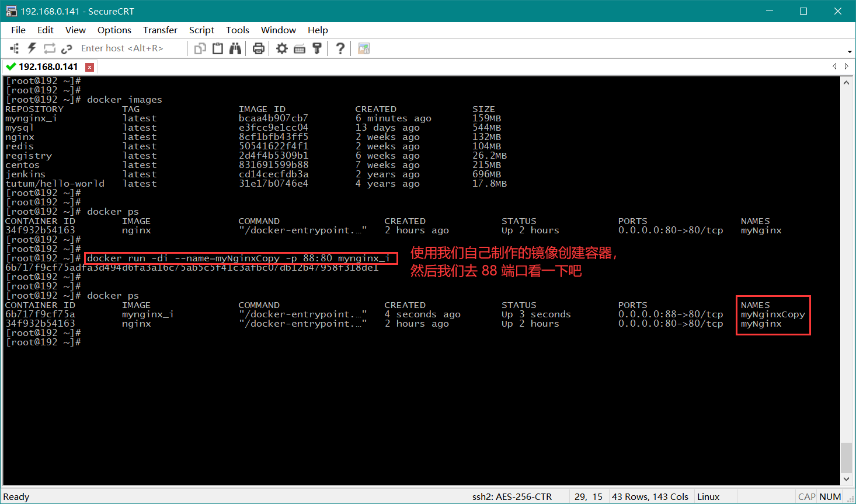856x504 pixels.
Task: Expand the toolbar options dropdown arrow
Action: tap(849, 51)
